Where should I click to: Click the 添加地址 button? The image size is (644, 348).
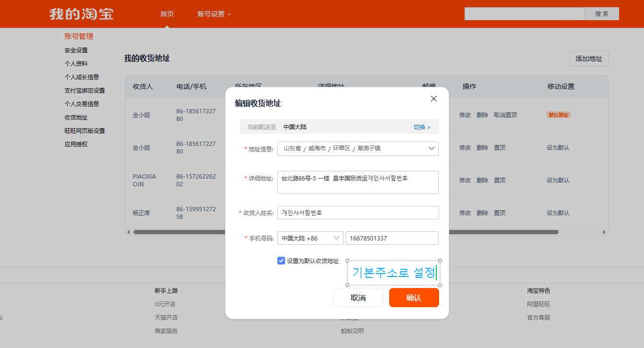(589, 59)
